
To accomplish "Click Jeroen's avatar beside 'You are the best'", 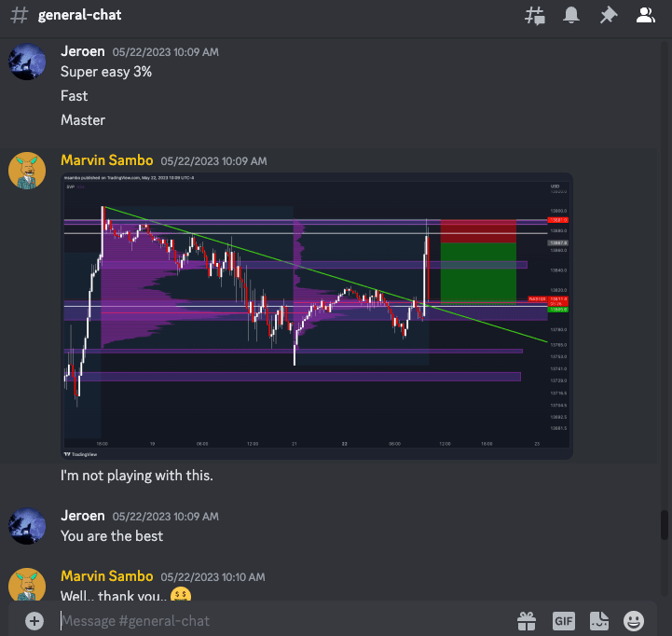I will point(28,525).
